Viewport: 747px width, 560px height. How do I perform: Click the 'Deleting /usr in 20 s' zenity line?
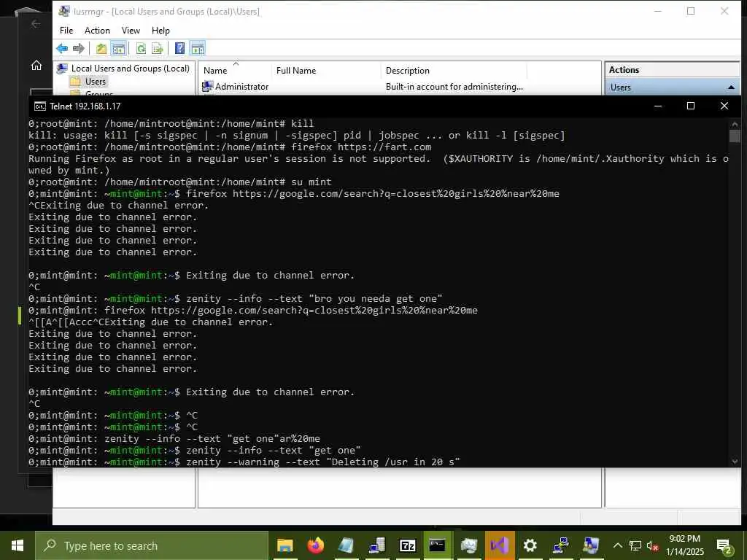click(244, 462)
